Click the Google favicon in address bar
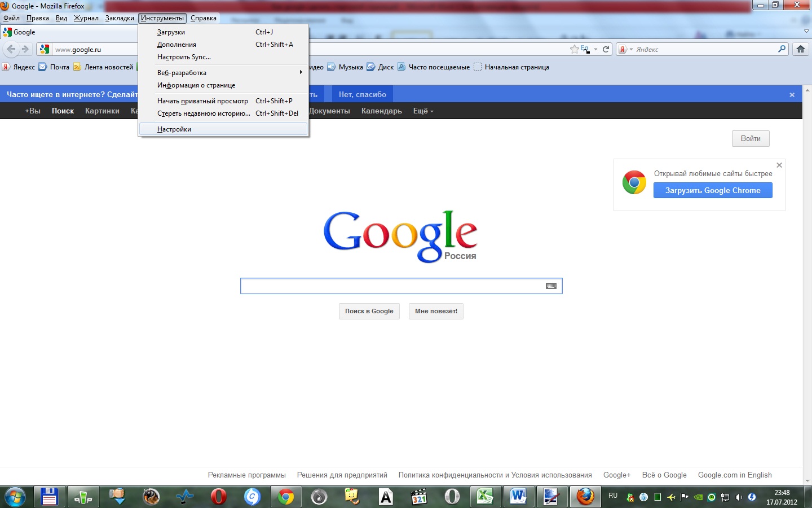 [45, 49]
